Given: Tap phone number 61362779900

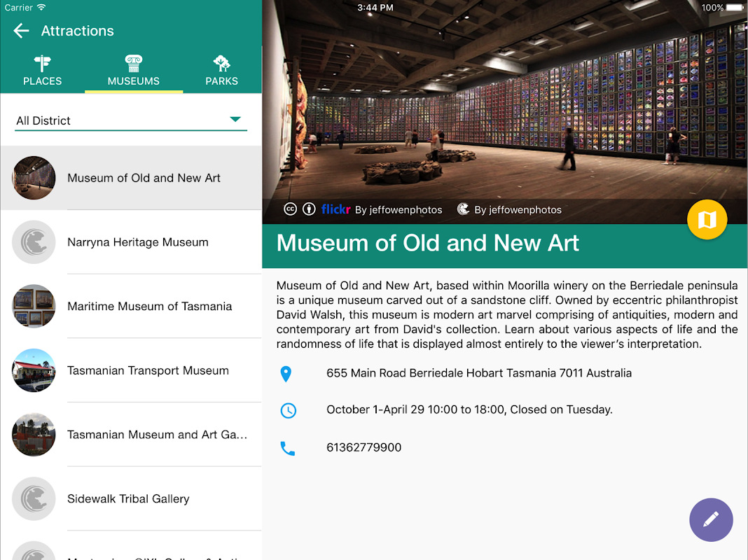Looking at the screenshot, I should [x=364, y=447].
